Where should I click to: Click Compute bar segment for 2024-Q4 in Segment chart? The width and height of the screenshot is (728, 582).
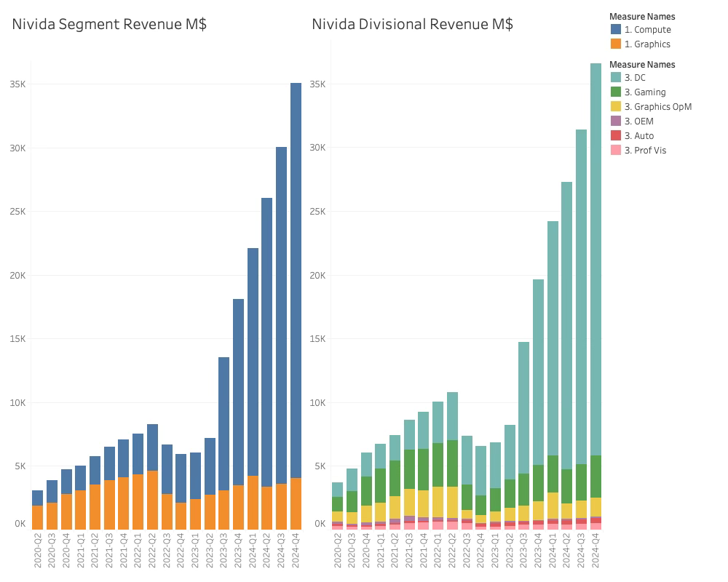296,280
